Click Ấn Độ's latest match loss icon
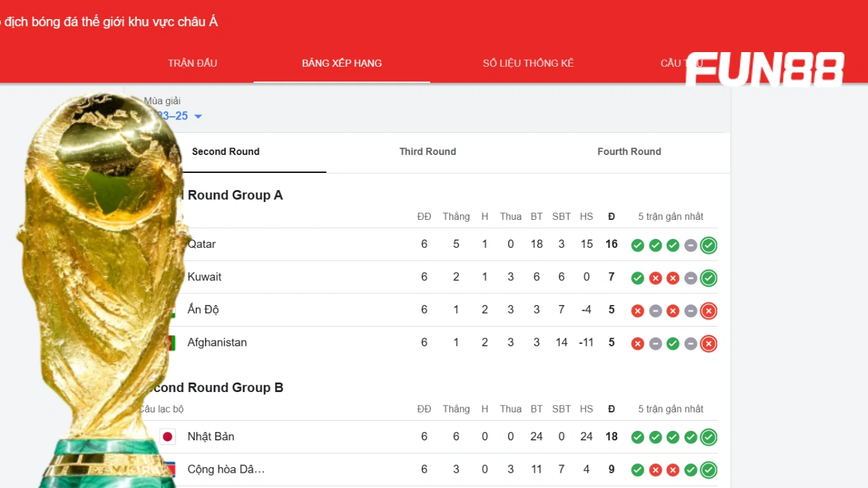This screenshot has width=868, height=488. point(709,311)
